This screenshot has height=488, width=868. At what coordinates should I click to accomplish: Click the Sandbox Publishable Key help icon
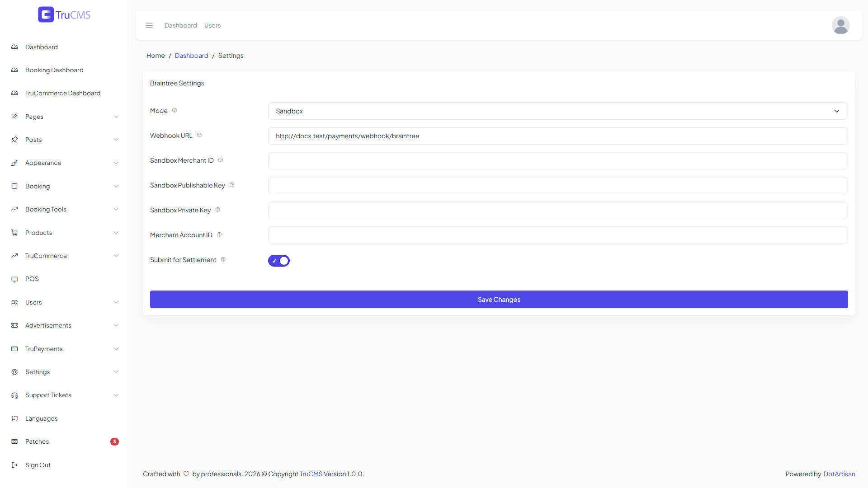(x=232, y=185)
